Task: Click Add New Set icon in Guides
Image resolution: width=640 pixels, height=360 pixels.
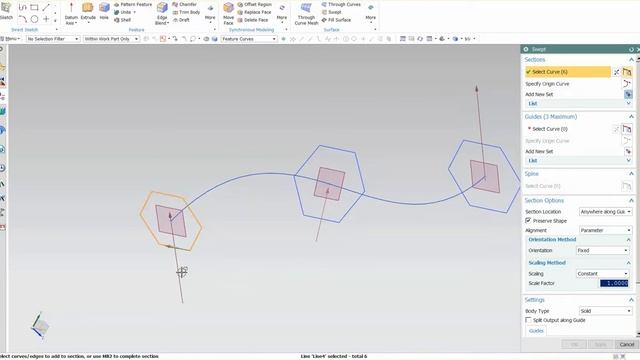Action: pos(628,151)
